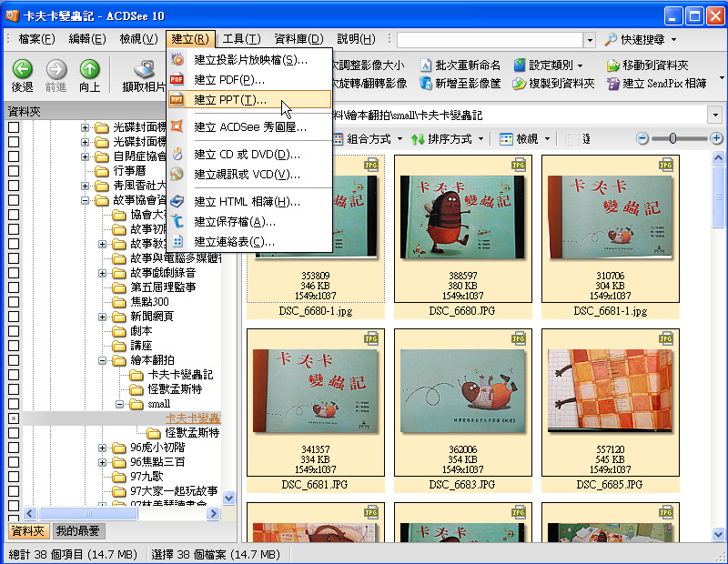Click the folder tree horizontal scrollbar thumb
The height and width of the screenshot is (564, 728).
tap(87, 513)
